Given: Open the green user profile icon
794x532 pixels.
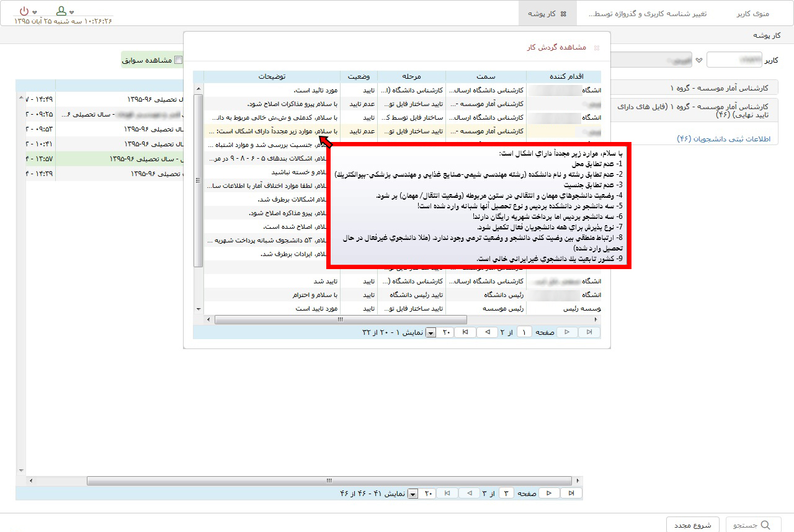Looking at the screenshot, I should 61,11.
